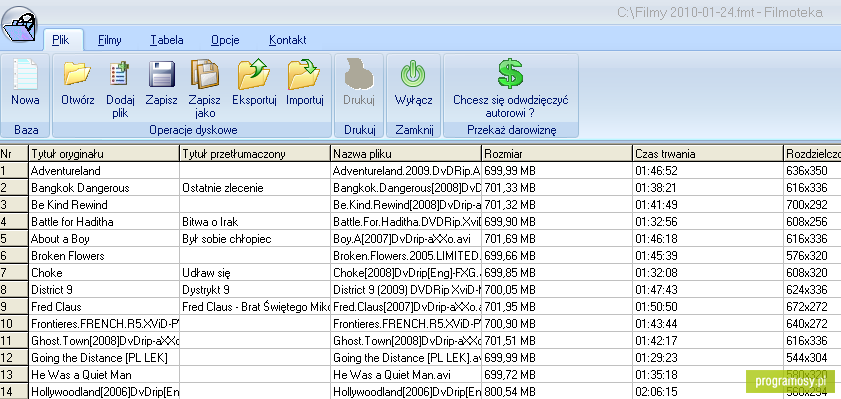This screenshot has width=841, height=399.
Task: Select the Fred Claus original title cell
Action: pos(104,307)
